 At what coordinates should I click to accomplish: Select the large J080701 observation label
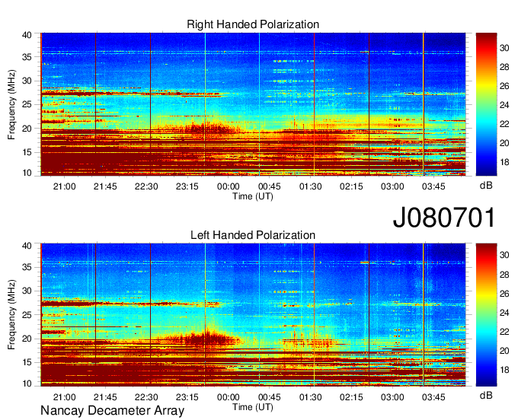pyautogui.click(x=444, y=218)
